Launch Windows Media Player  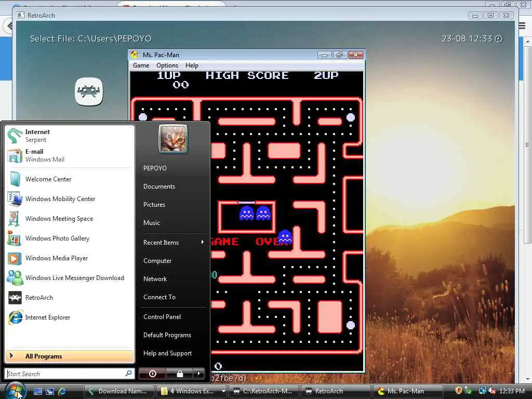[70, 258]
